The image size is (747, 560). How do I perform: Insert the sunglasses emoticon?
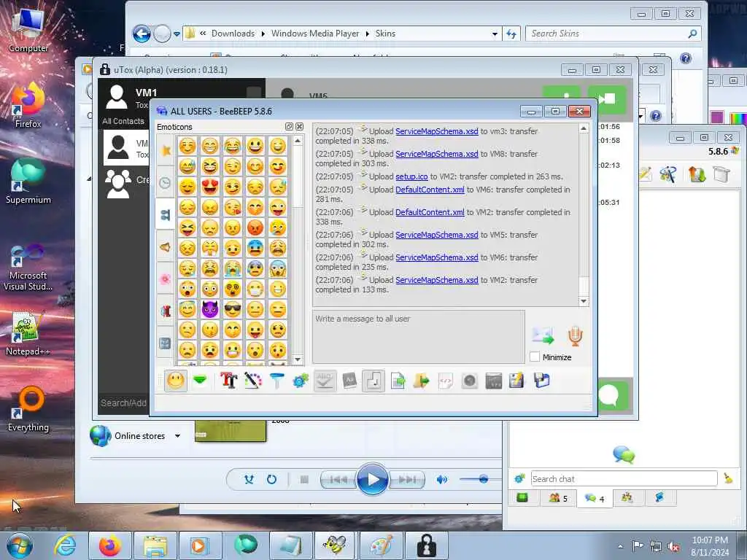click(233, 309)
